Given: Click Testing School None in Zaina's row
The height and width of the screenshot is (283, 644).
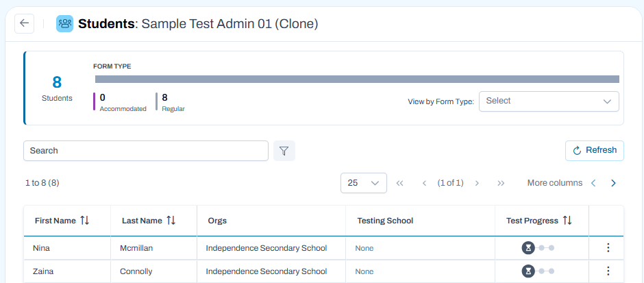Looking at the screenshot, I should [x=364, y=272].
